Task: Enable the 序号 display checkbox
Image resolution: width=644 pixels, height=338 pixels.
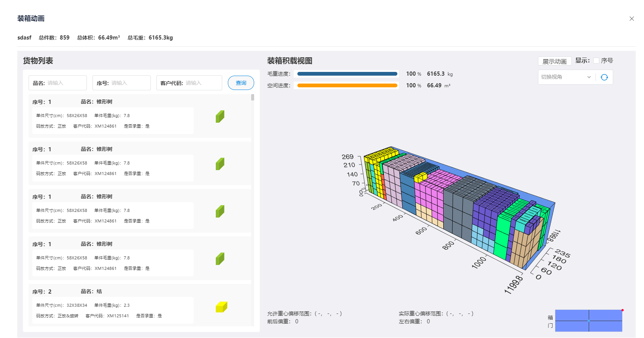Action: (596, 61)
